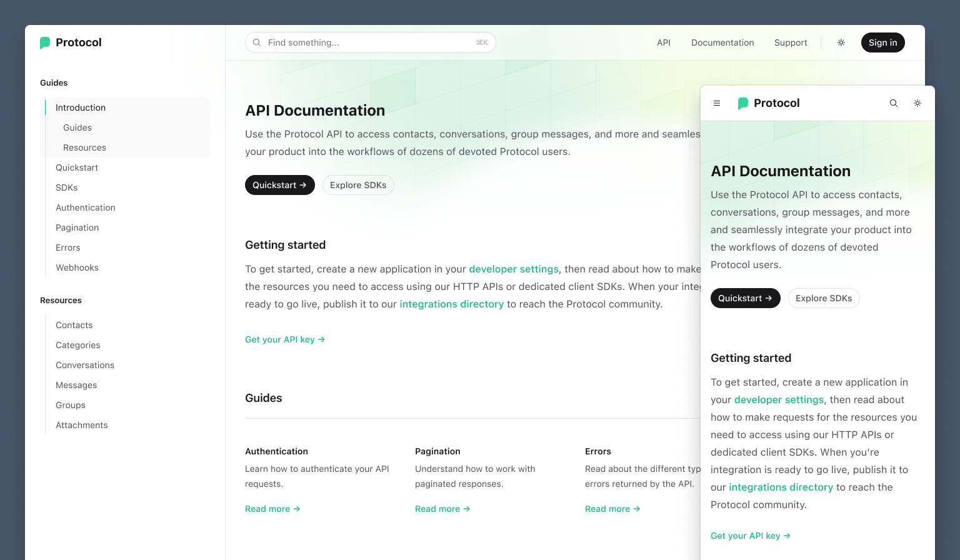
Task: Click the arrow next to 'Read more' under Errors
Action: pyautogui.click(x=636, y=509)
